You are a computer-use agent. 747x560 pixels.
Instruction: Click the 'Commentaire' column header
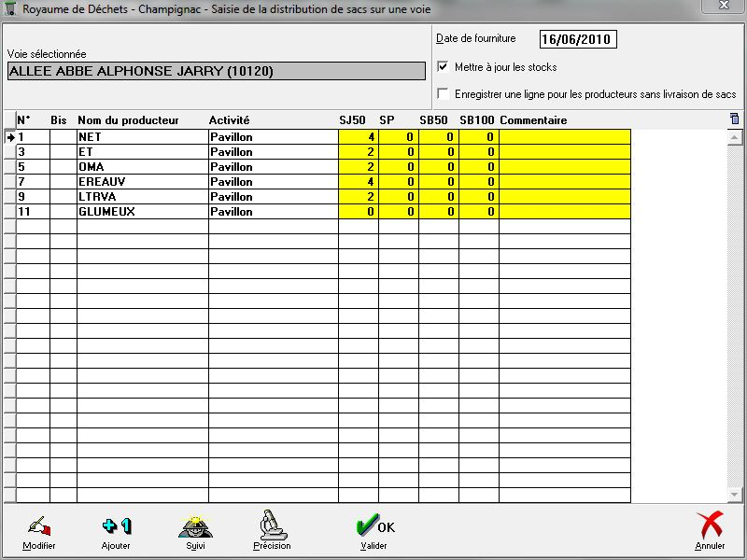533,120
